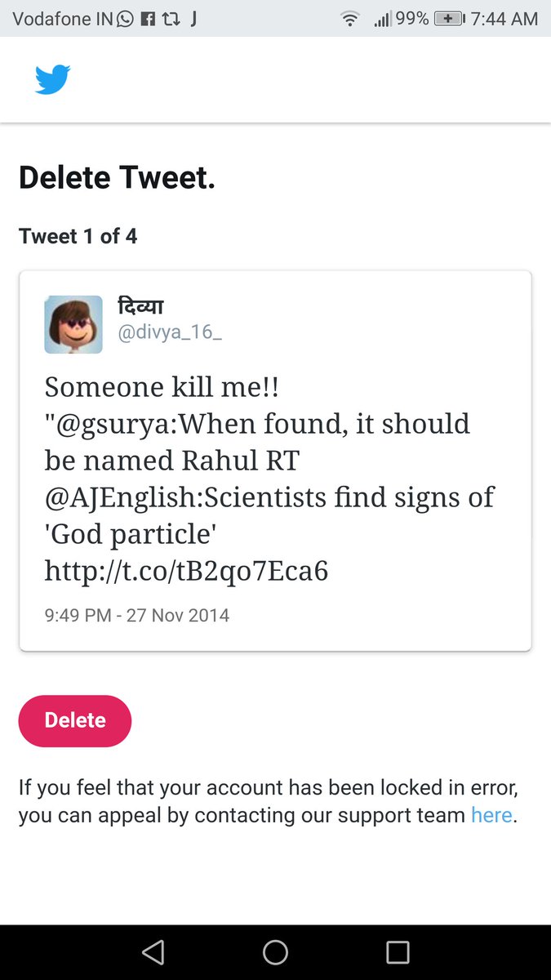Image resolution: width=551 pixels, height=980 pixels.
Task: Click the red Delete button
Action: (75, 720)
